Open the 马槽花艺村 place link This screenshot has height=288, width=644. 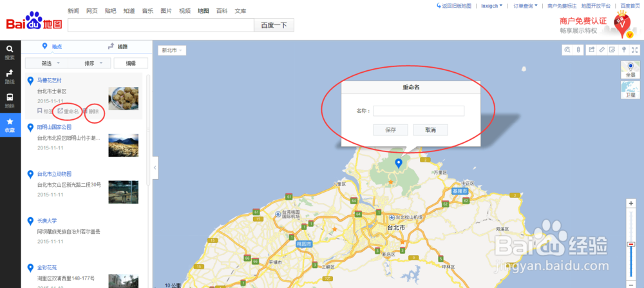tap(50, 80)
